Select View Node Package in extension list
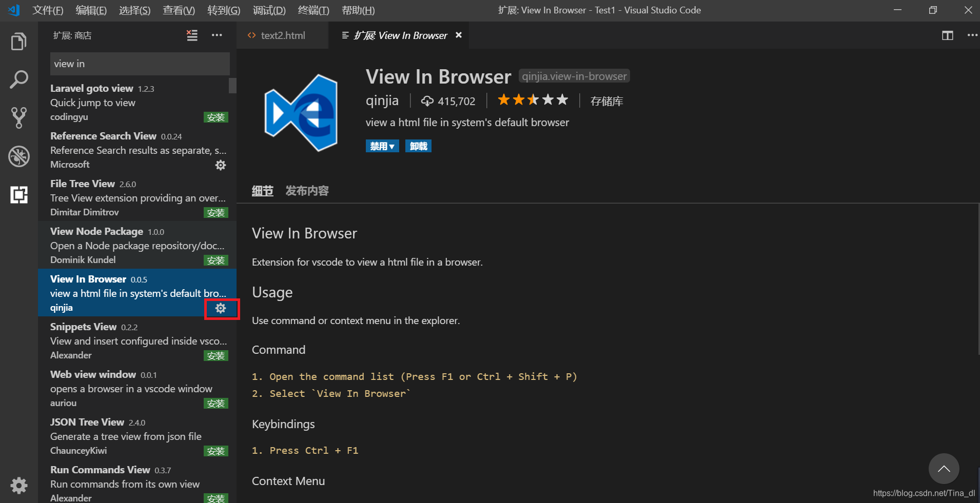The height and width of the screenshot is (503, 980). click(x=137, y=245)
